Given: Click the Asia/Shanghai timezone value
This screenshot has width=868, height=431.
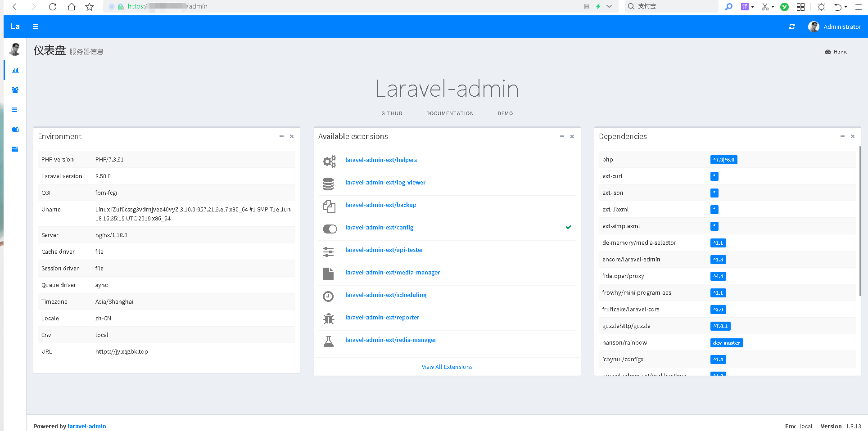Looking at the screenshot, I should pyautogui.click(x=114, y=302).
